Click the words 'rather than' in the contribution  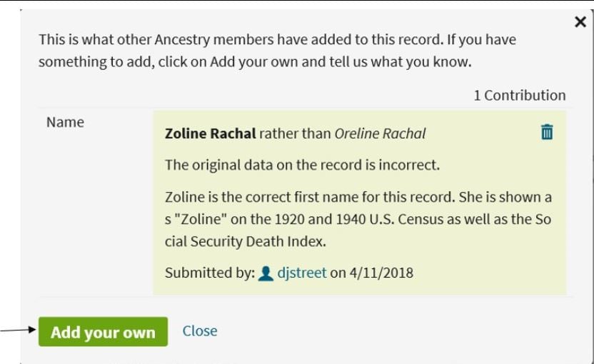click(x=295, y=133)
